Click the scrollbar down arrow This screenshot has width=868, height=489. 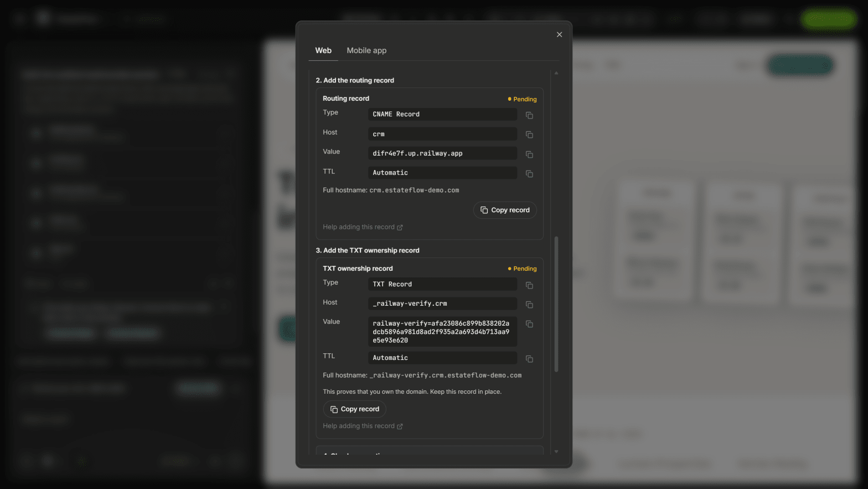pyautogui.click(x=556, y=451)
